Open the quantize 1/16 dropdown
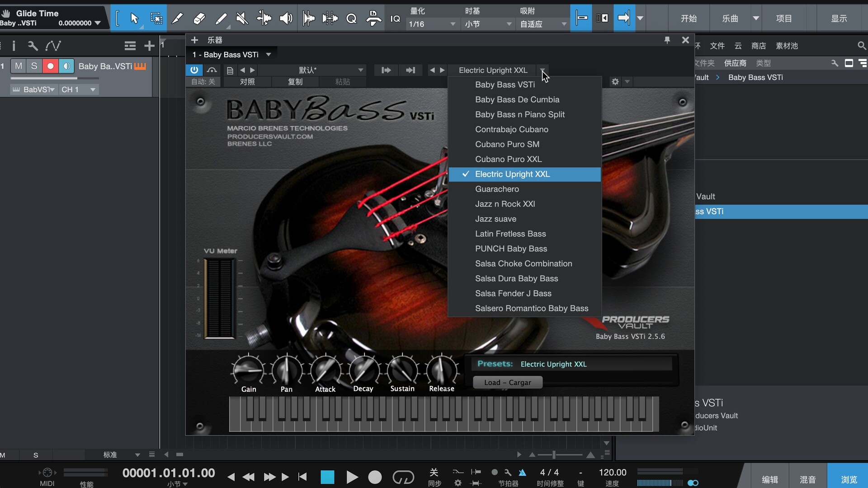Viewport: 868px width, 488px height. coord(432,24)
